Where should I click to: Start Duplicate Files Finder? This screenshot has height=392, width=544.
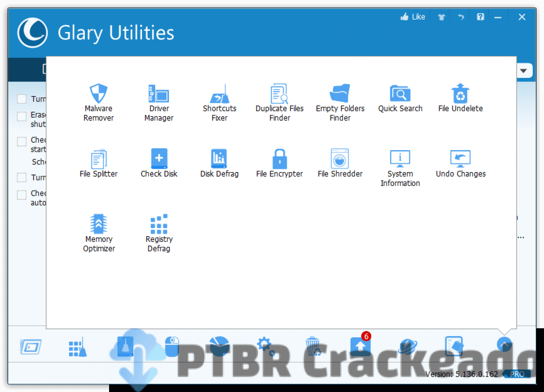click(x=279, y=103)
